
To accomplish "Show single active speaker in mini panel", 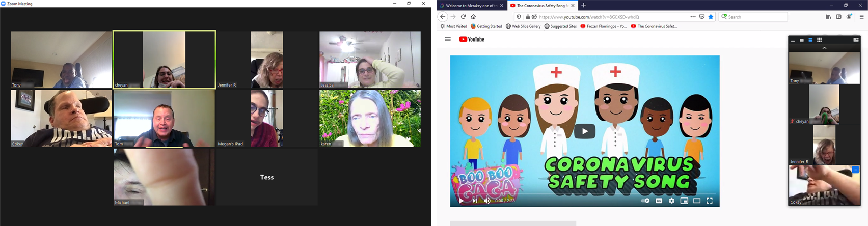I will pyautogui.click(x=802, y=40).
